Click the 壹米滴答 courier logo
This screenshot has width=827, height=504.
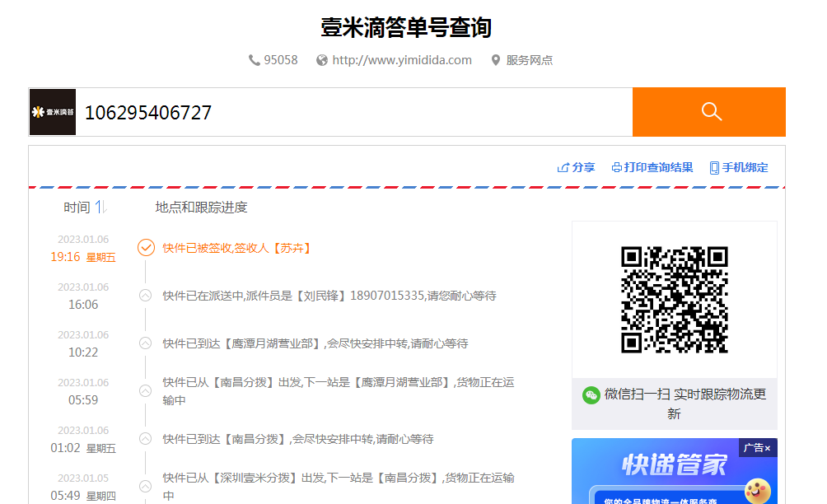(x=53, y=112)
